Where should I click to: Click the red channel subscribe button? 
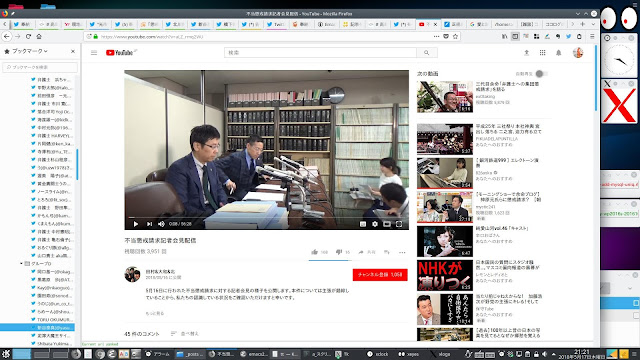(380, 275)
